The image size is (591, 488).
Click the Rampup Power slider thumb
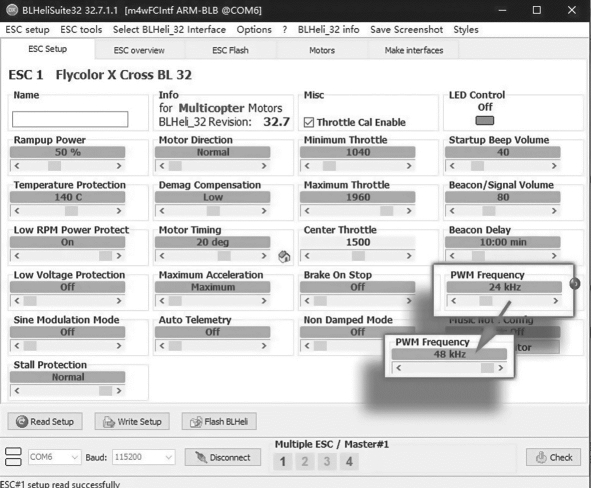pyautogui.click(x=54, y=166)
